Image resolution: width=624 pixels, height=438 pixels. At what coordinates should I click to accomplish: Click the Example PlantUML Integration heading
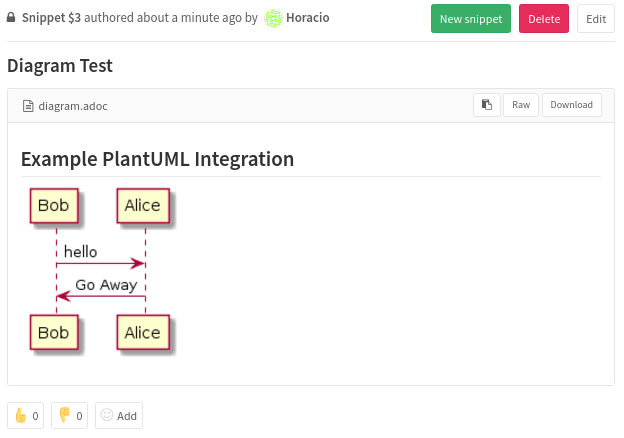click(x=157, y=159)
